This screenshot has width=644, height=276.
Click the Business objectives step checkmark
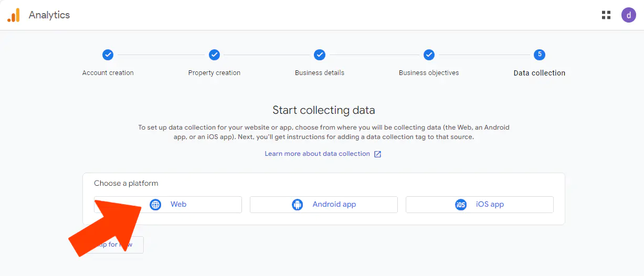(429, 55)
